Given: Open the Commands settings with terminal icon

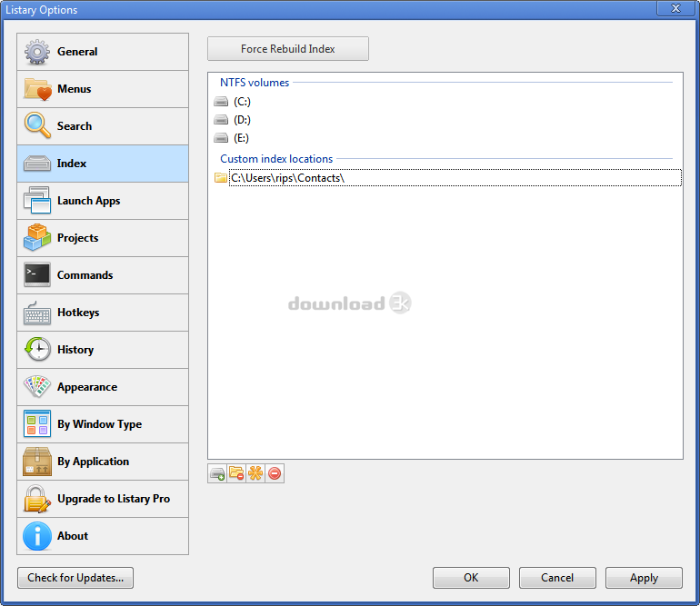Looking at the screenshot, I should 103,275.
